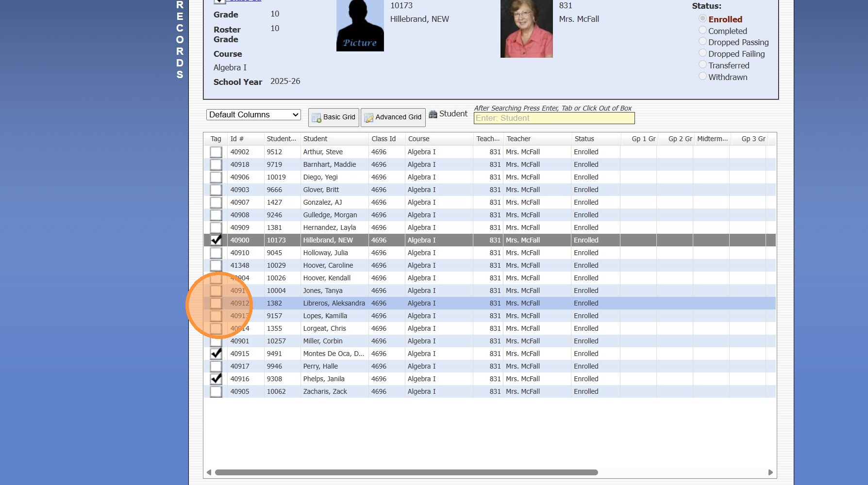
Task: Select the Enrolled status radio button
Action: pos(702,18)
